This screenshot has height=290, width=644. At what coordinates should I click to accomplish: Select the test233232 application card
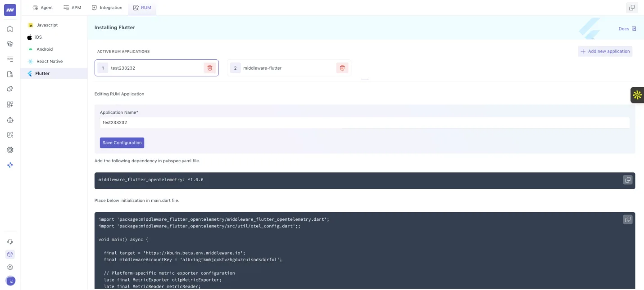tap(157, 68)
